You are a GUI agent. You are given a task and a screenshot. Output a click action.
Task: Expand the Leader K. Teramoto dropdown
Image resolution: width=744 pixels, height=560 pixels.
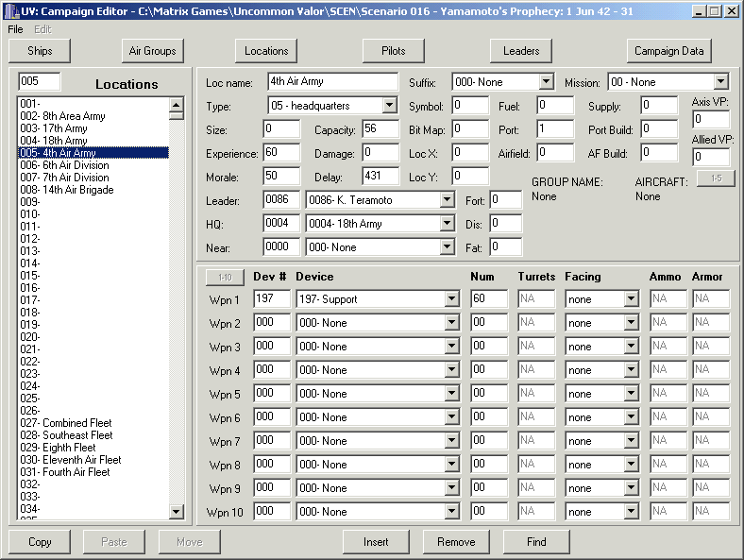(447, 200)
